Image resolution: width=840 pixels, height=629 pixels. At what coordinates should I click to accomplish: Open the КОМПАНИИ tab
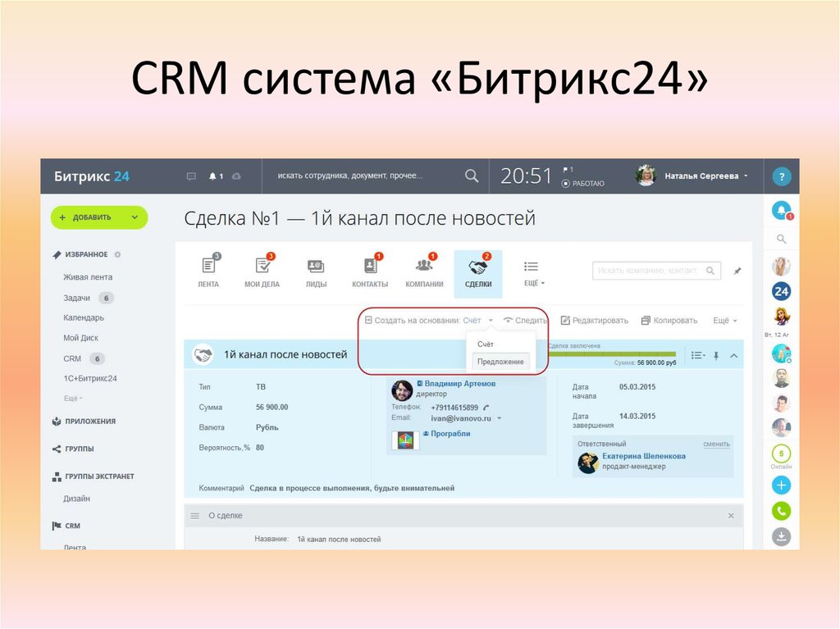point(424,273)
